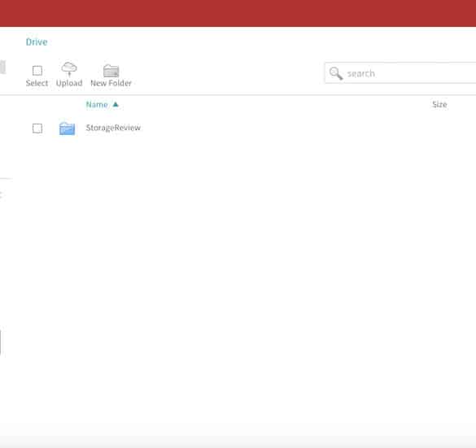Click the magnifying glass search icon
Screen dimensions: 476x448
click(x=336, y=73)
